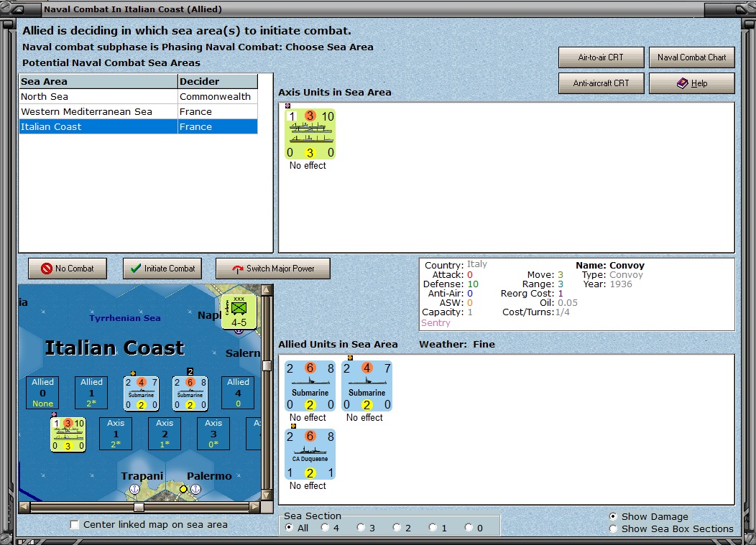Select North Sea row in sea area list

click(139, 96)
